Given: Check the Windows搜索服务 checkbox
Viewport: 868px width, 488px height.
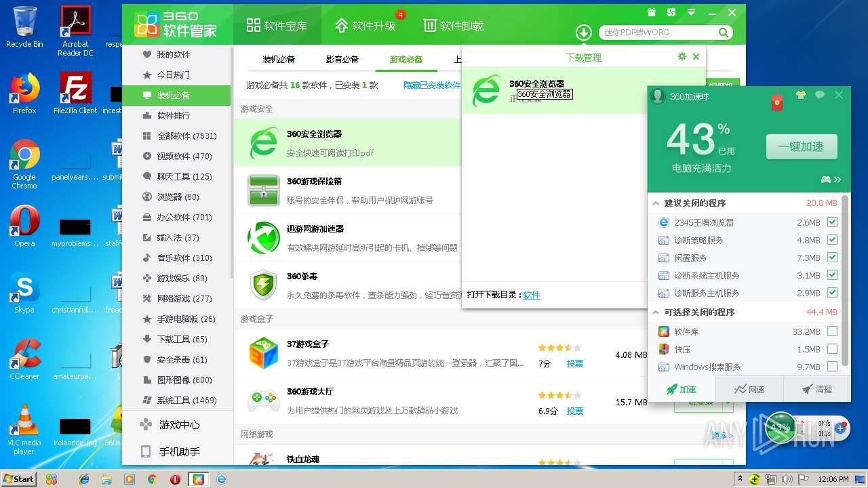Looking at the screenshot, I should 832,367.
